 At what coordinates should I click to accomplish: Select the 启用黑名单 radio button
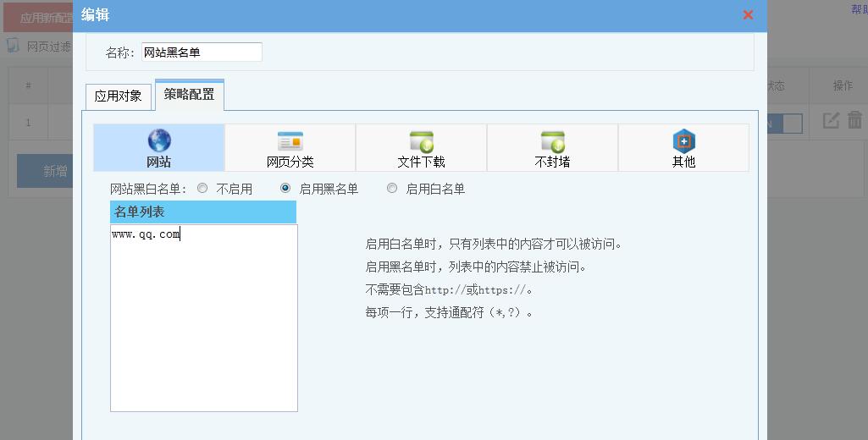285,189
